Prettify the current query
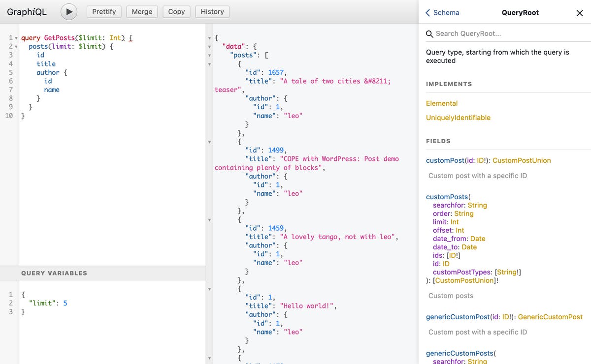 pyautogui.click(x=103, y=11)
